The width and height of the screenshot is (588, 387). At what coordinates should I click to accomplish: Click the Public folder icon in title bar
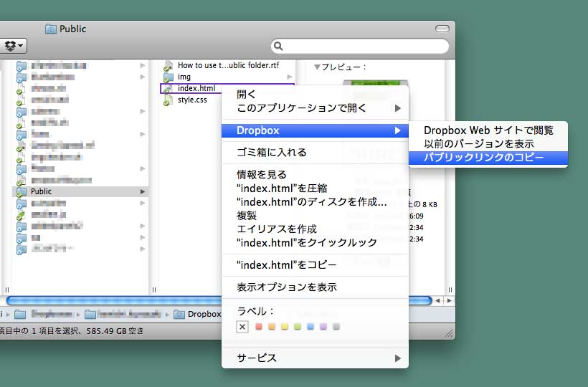[x=51, y=29]
